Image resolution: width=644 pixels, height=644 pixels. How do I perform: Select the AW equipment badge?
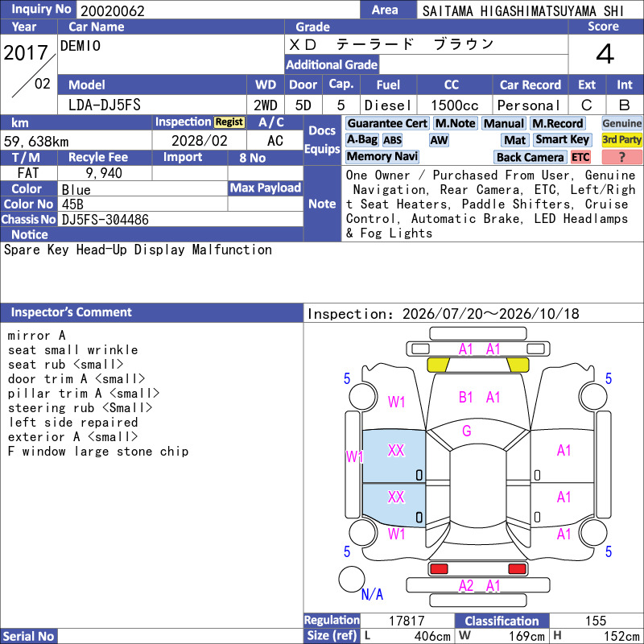click(x=439, y=140)
